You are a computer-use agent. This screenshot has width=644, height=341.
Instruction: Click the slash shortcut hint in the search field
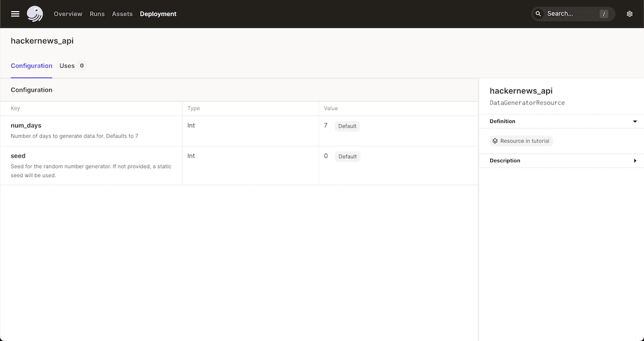coord(603,13)
